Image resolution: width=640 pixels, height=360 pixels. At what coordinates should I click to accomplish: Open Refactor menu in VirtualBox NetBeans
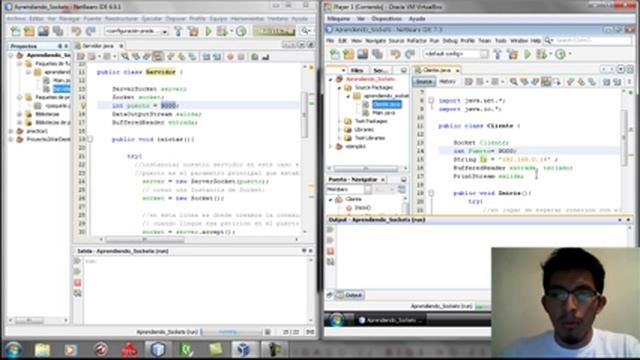coord(416,41)
